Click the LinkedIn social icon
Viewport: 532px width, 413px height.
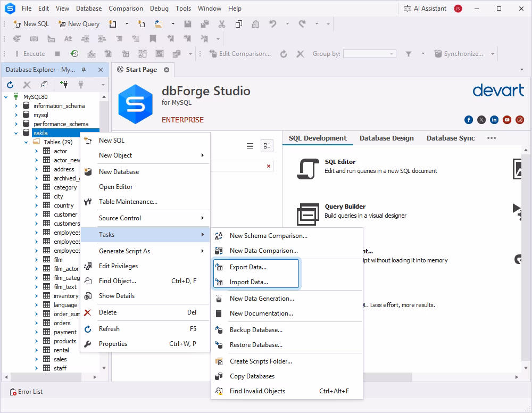pos(494,120)
